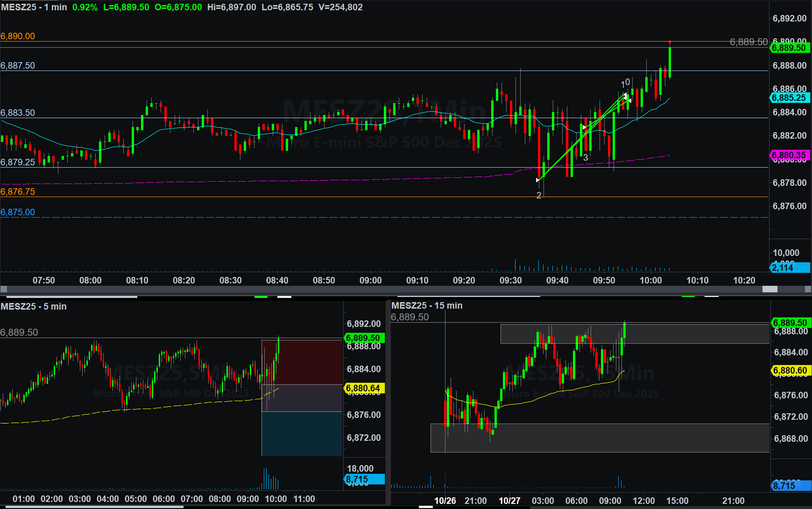Viewport: 812px width, 509px height.
Task: Click the right arrow of the 1-min chart scrollbar
Action: coord(808,289)
